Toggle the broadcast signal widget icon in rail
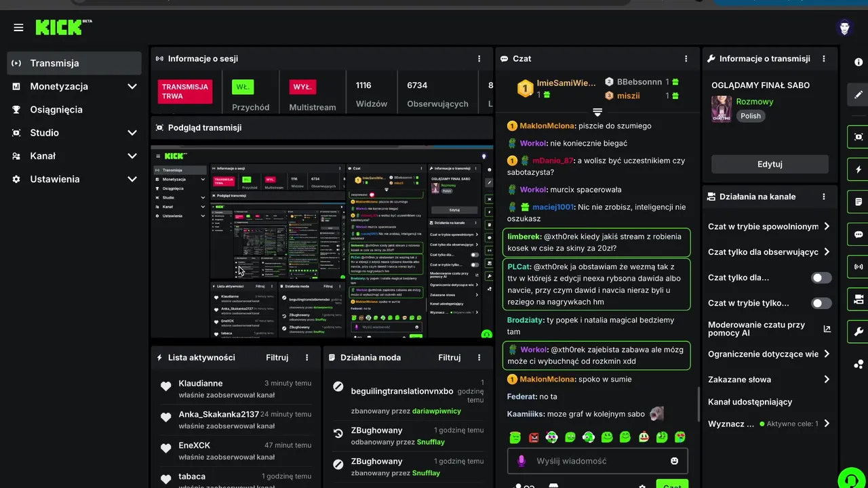 [859, 266]
